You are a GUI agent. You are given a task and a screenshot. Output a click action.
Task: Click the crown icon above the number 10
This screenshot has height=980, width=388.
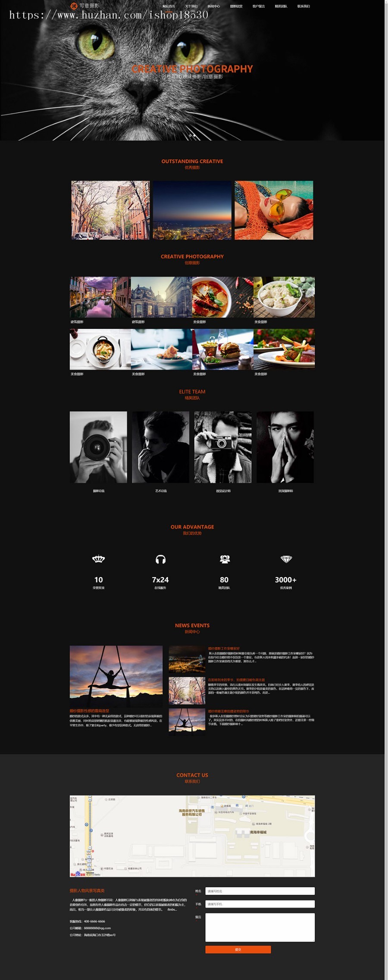click(x=99, y=559)
